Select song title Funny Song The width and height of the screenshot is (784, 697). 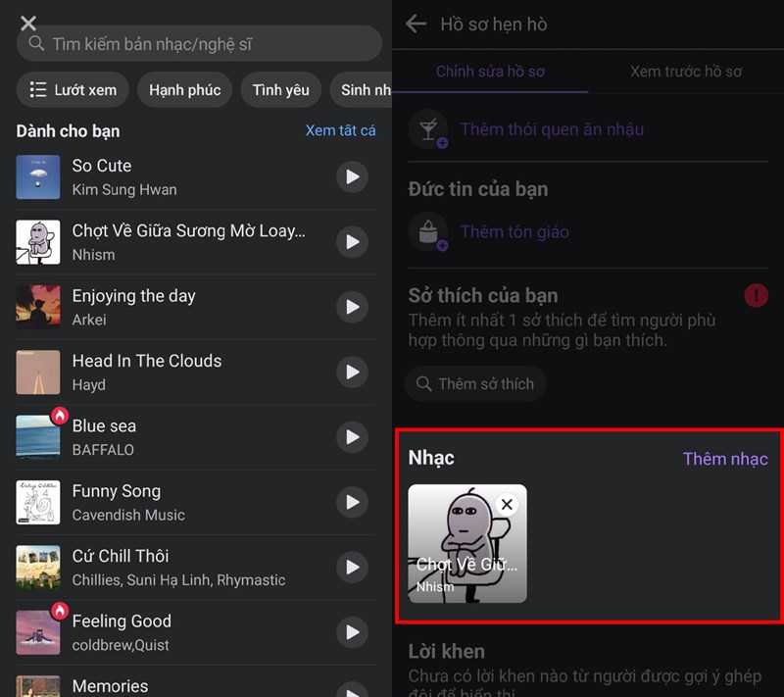pos(117,491)
